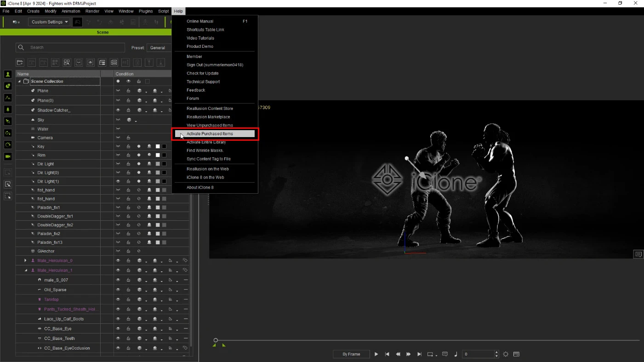This screenshot has width=644, height=362.
Task: Open the Custom Settings dropdown
Action: pos(49,22)
